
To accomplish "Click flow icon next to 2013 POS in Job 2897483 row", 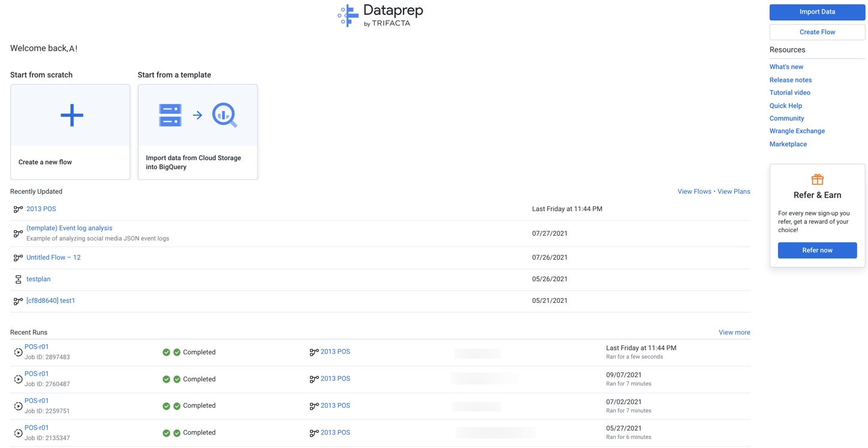I will (x=314, y=353).
